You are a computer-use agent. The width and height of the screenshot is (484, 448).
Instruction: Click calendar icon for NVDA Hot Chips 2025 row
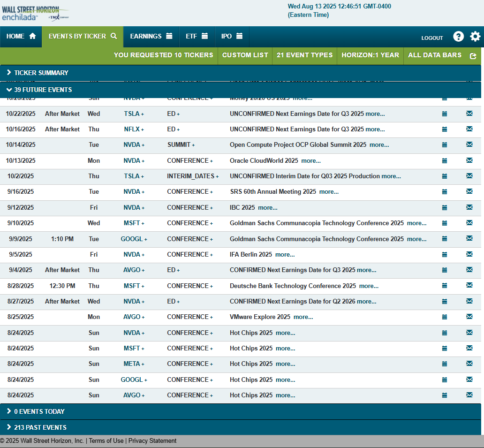445,333
